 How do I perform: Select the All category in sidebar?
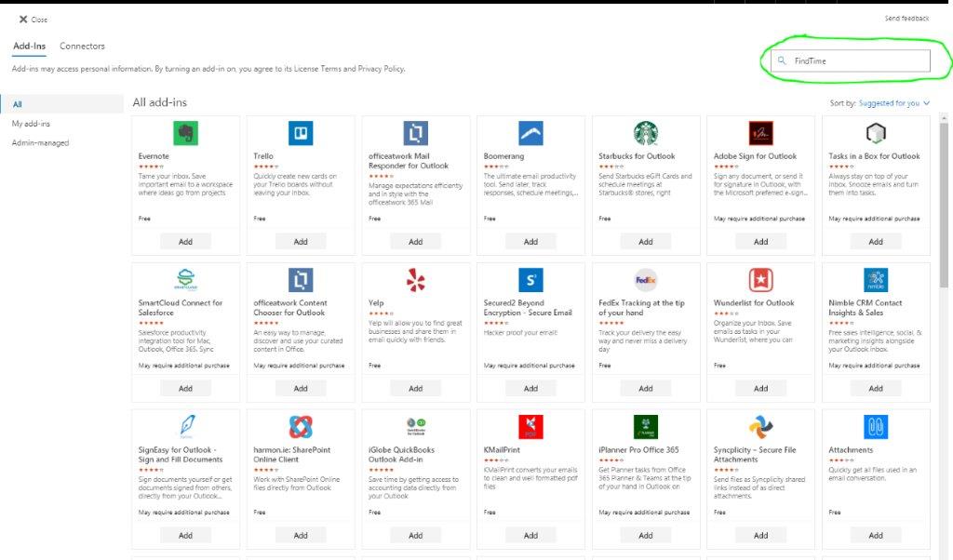coord(62,104)
